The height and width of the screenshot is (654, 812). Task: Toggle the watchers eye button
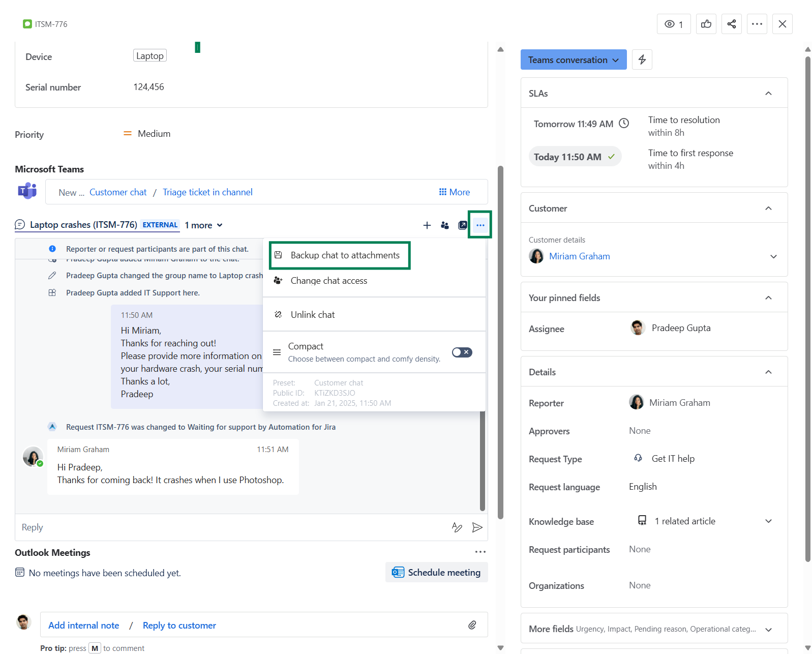[673, 24]
